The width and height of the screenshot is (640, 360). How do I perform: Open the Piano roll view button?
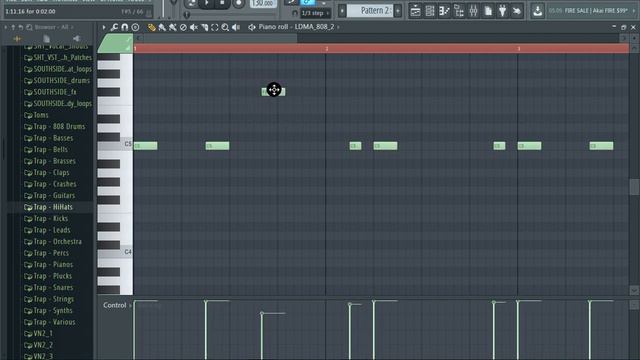coord(444,11)
